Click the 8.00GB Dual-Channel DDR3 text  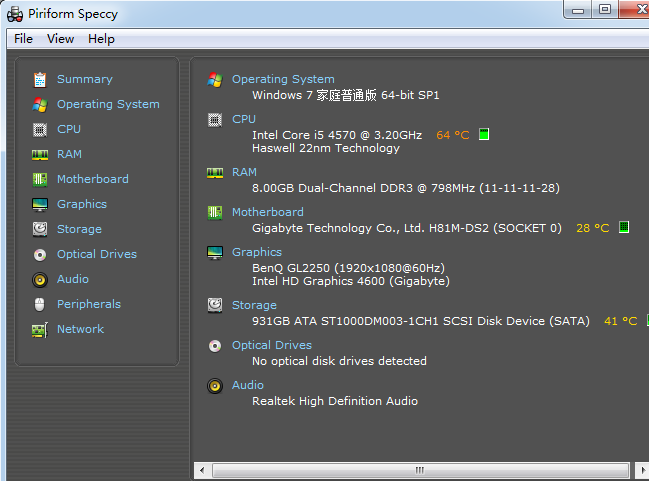coord(406,188)
